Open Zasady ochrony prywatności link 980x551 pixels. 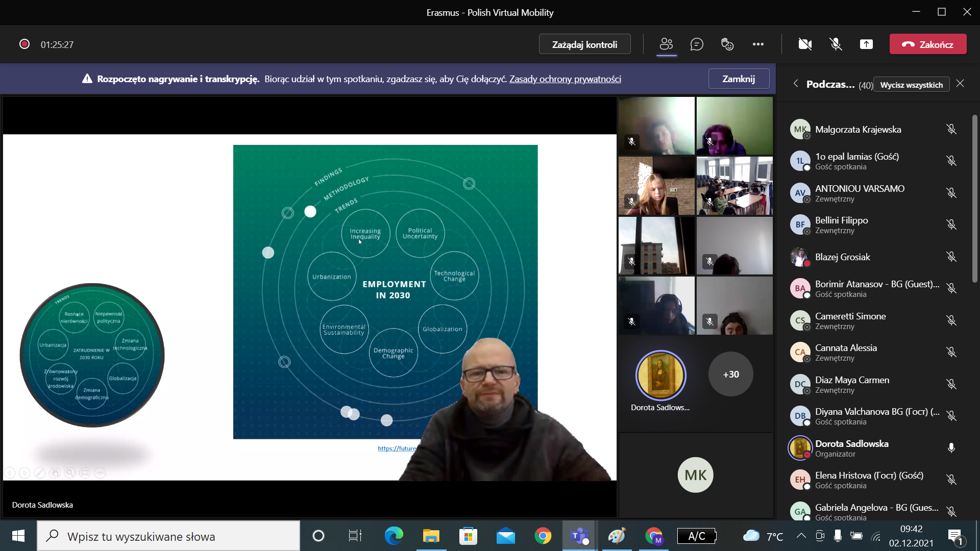coord(565,79)
